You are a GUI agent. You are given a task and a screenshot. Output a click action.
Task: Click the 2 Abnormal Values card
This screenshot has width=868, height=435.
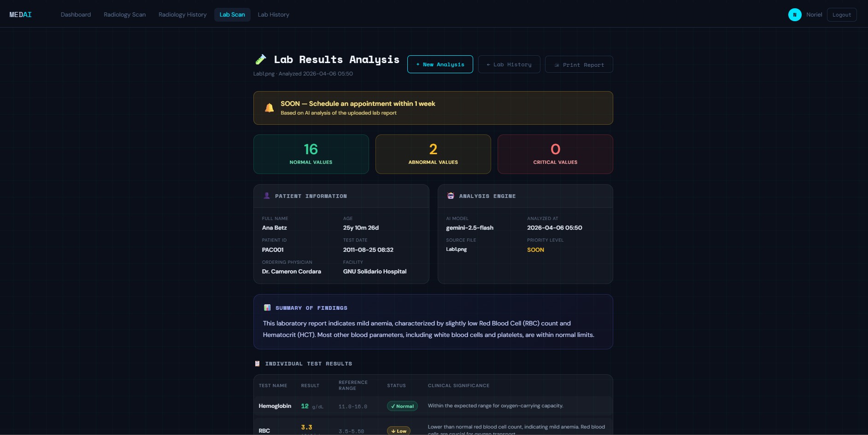[433, 154]
